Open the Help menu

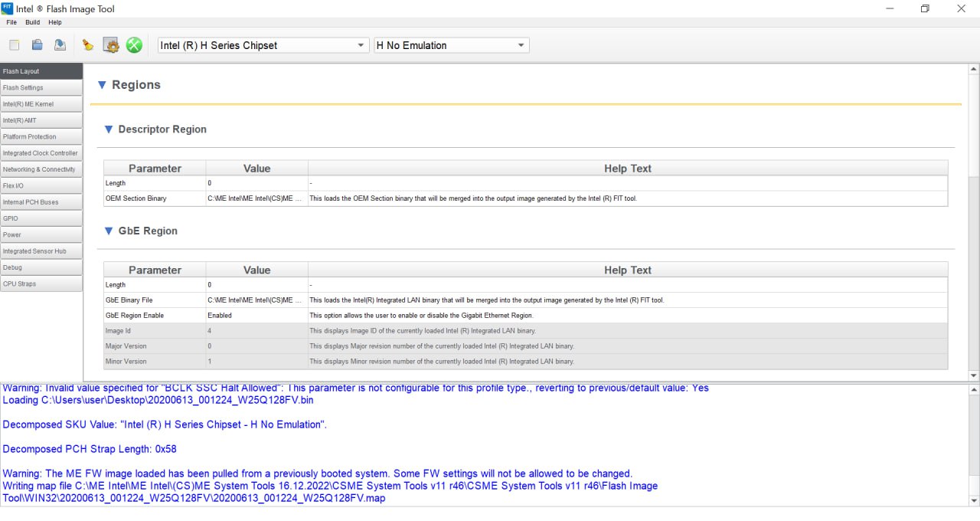click(55, 22)
